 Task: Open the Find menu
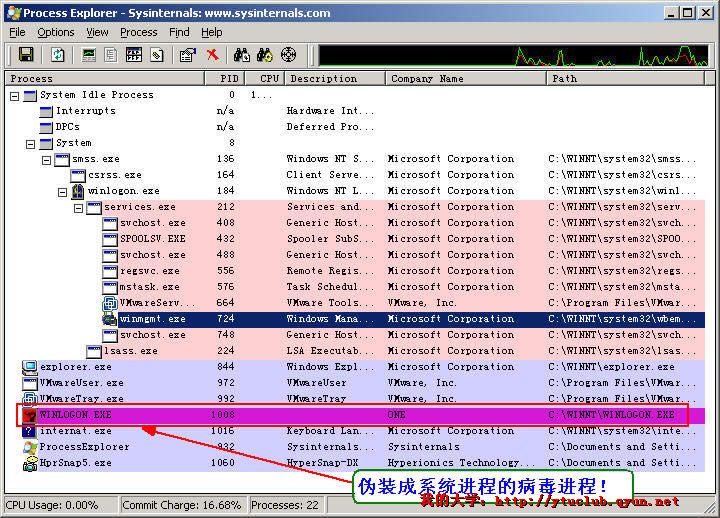pyautogui.click(x=179, y=32)
